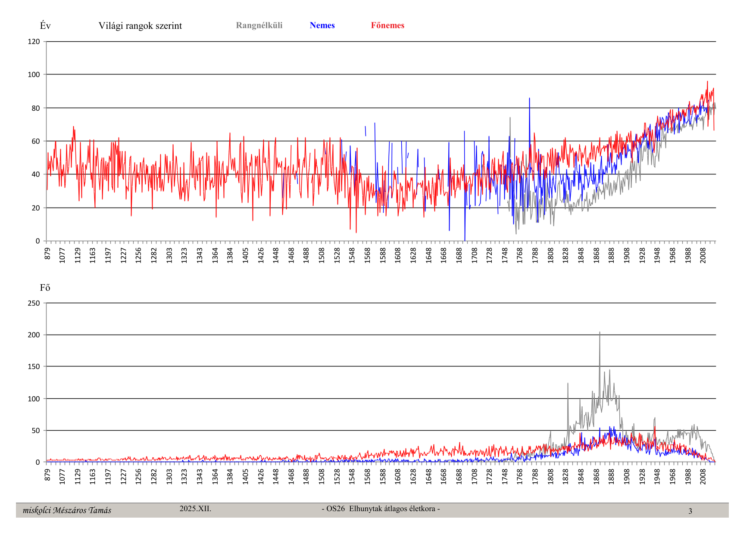Select year 1748 on the lower chart's x-axis
This screenshot has width=756, height=534.
point(505,477)
